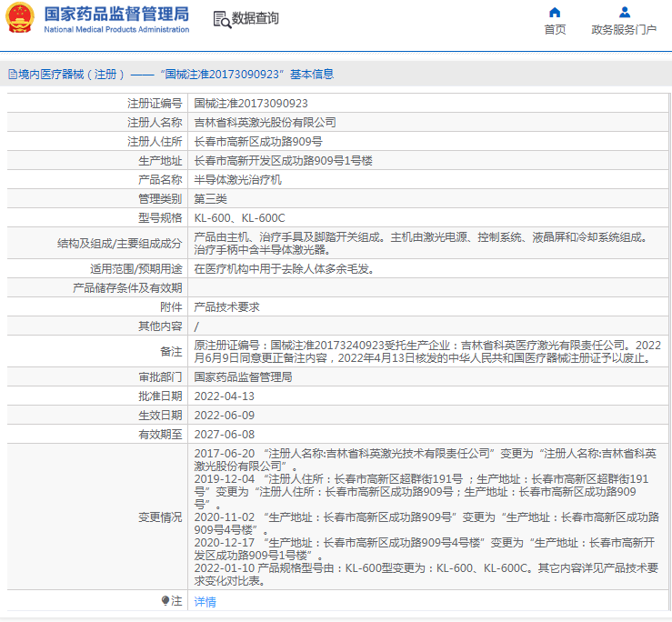Open 政务服务门户 text link
The image size is (672, 622).
[624, 30]
